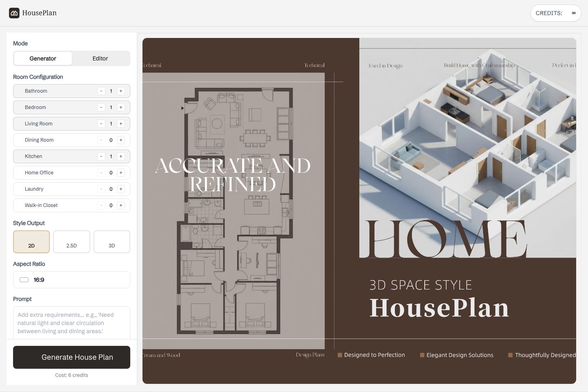Increase Kitchen count with plus

pyautogui.click(x=121, y=156)
